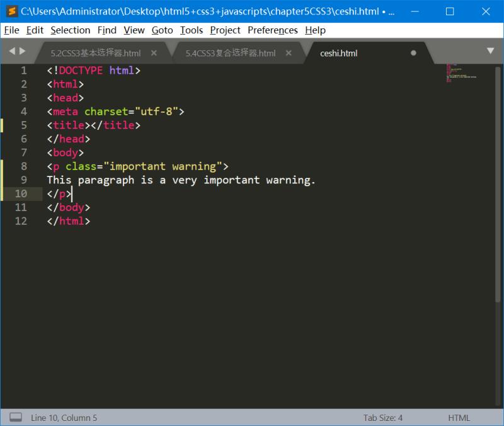Open the Preferences menu
Viewport: 504px width, 426px height.
(273, 30)
